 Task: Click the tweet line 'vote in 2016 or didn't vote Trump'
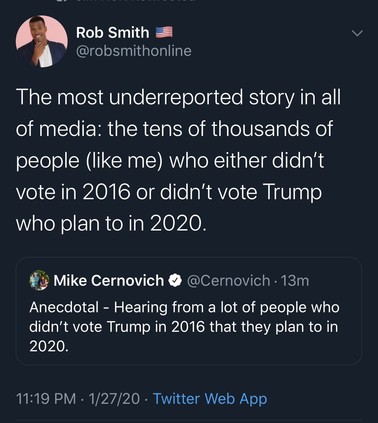(169, 192)
